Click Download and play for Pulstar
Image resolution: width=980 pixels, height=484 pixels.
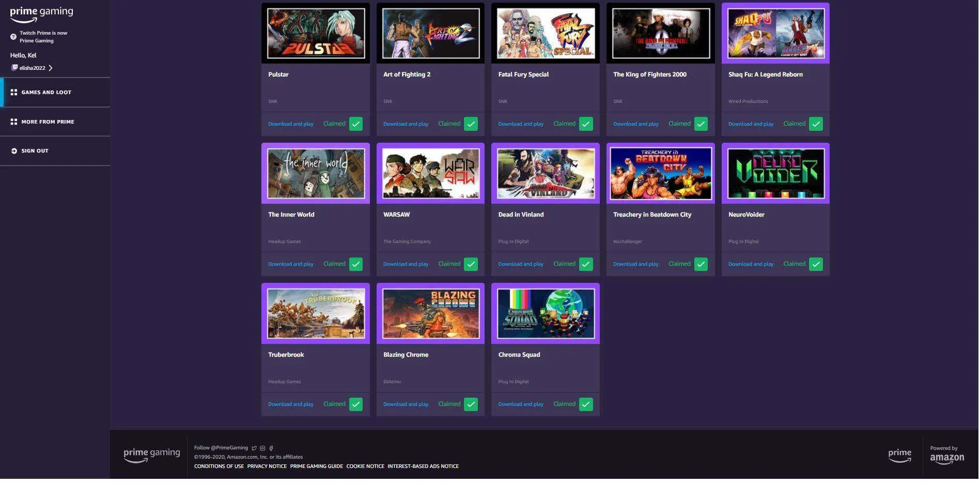[x=291, y=124]
